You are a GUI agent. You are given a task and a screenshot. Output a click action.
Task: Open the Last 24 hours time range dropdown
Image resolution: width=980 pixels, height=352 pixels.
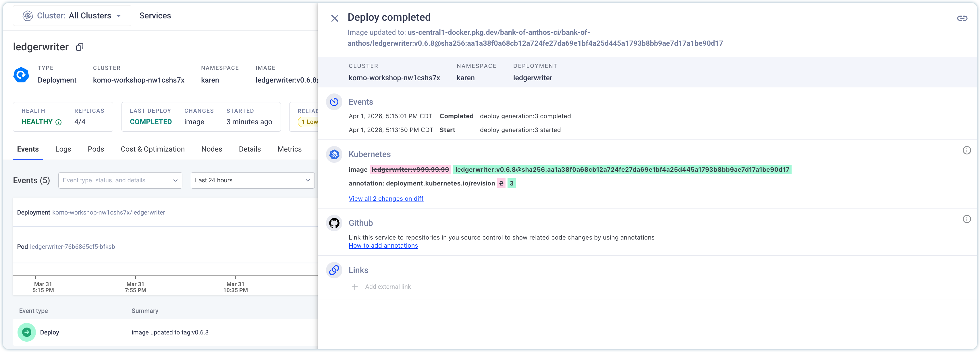pos(252,180)
